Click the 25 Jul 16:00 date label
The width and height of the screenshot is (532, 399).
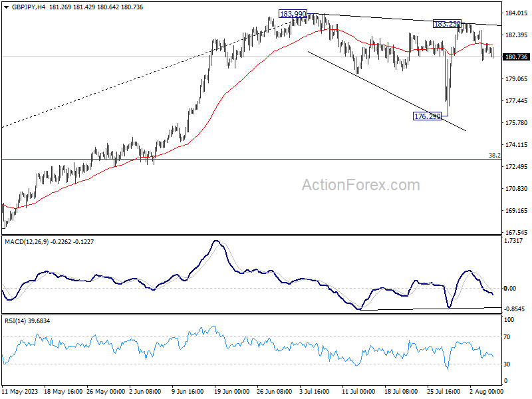[x=444, y=392]
